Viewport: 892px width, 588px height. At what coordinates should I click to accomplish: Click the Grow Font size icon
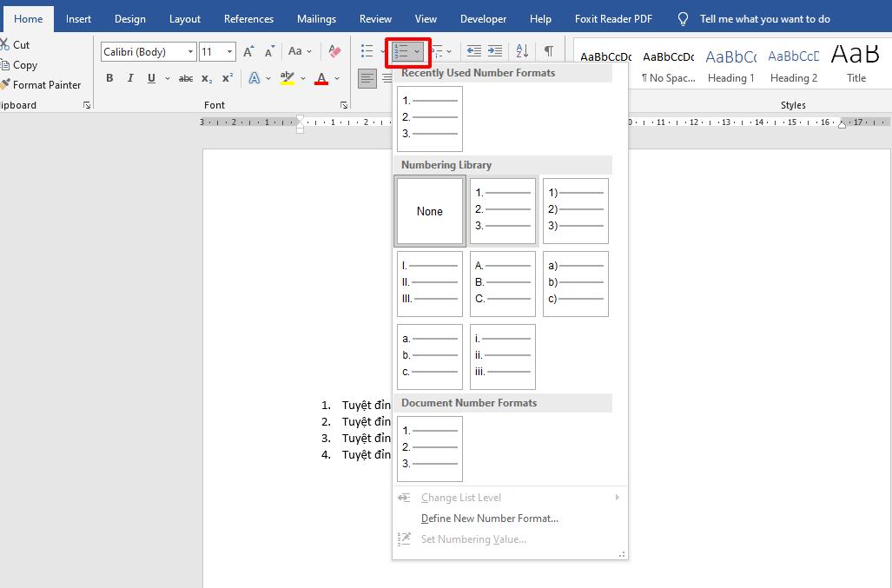click(248, 52)
